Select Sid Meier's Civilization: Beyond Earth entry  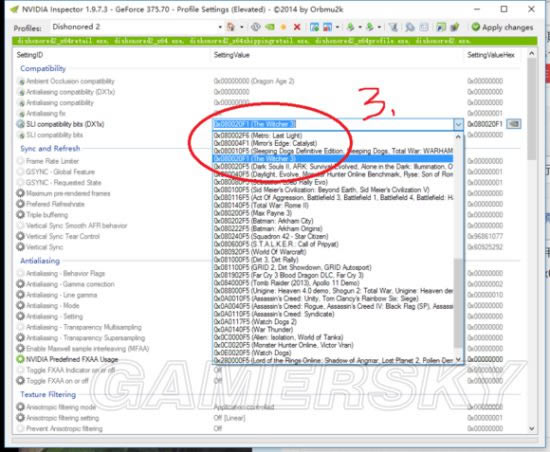(322, 190)
